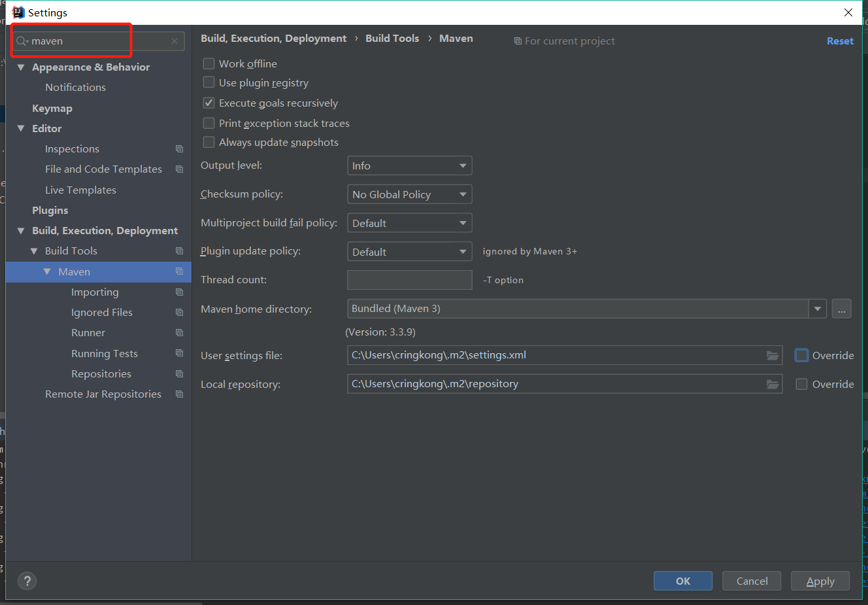Viewport: 868px width, 605px height.
Task: Click the Reset link
Action: coord(840,41)
